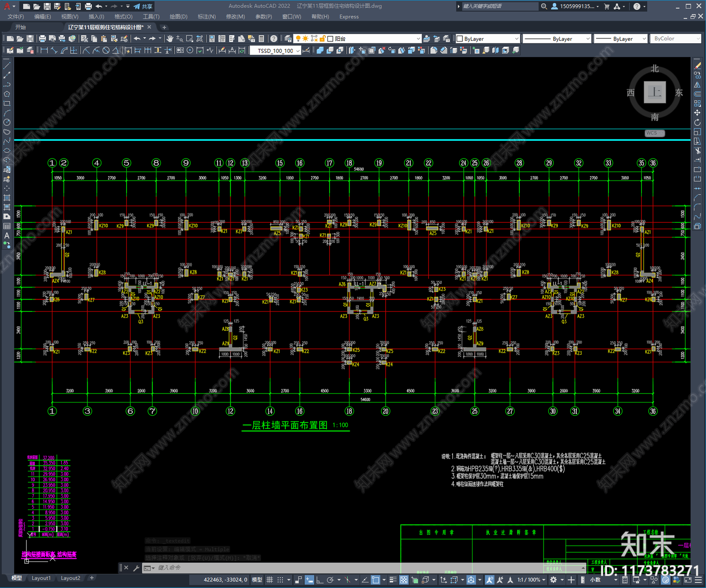Click the ViewCube 上 top face
Screen dimensions: 706x588
click(x=655, y=92)
